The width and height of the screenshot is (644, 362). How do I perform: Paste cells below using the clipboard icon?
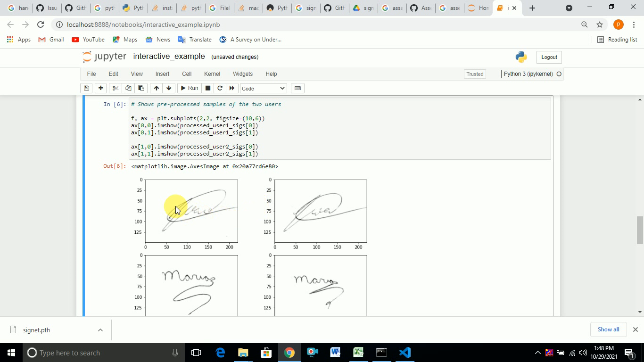click(x=141, y=88)
